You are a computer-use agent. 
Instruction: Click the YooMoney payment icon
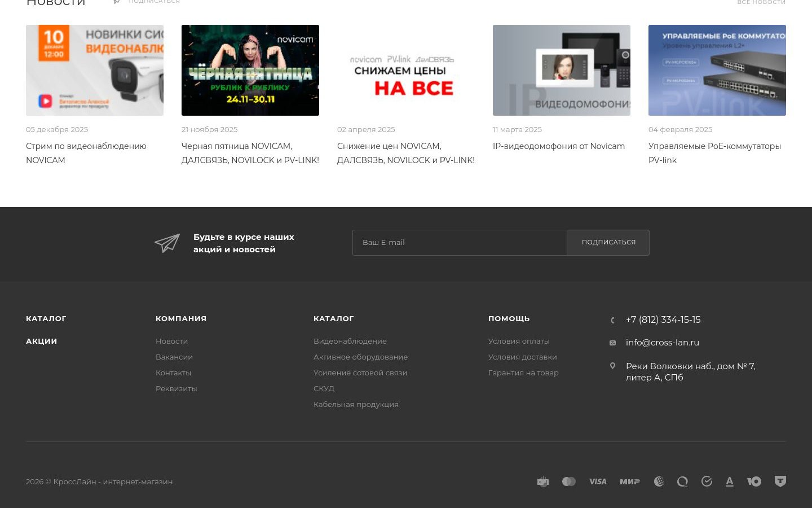(754, 481)
